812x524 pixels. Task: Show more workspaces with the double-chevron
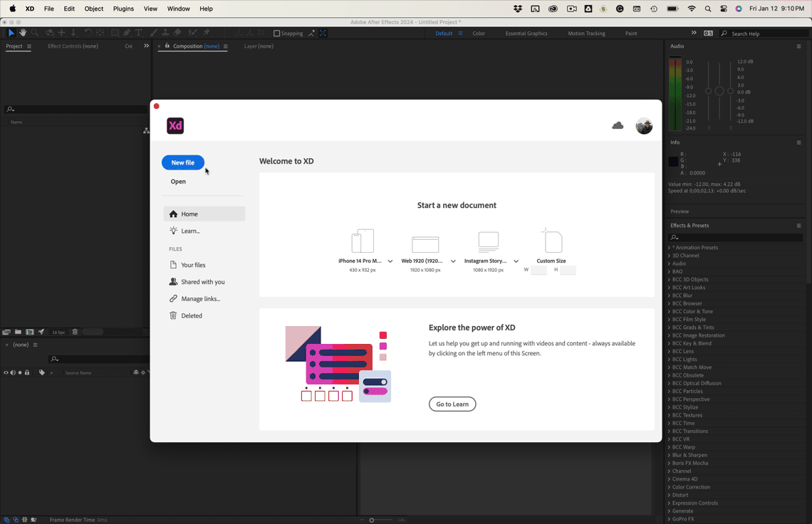pos(694,33)
